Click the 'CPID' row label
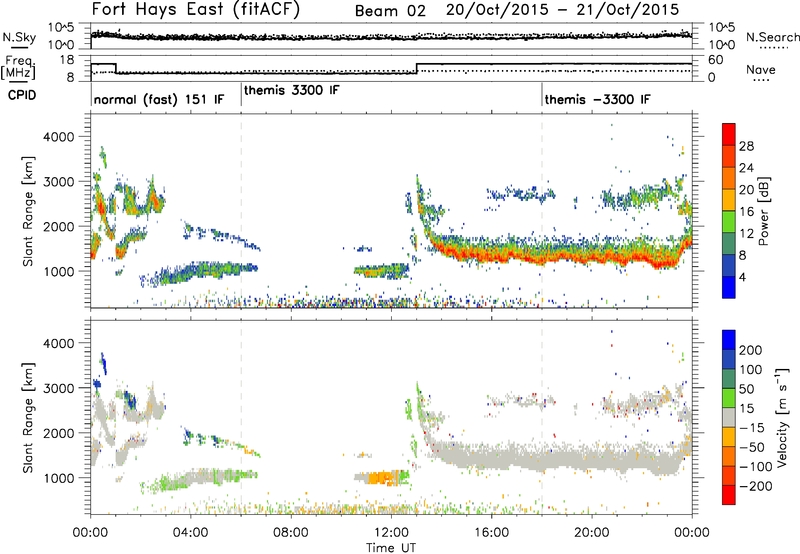The image size is (800, 554). point(22,95)
